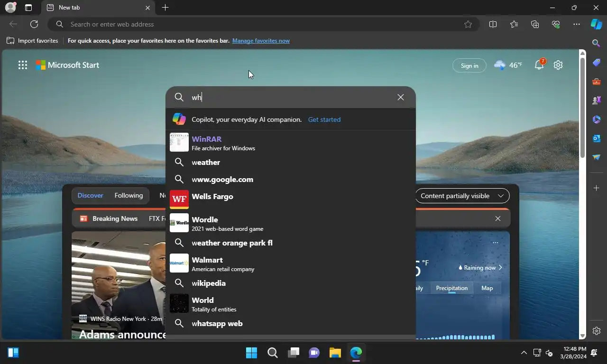The image size is (607, 364).
Task: Select weather orange park fl suggestion
Action: pyautogui.click(x=291, y=243)
